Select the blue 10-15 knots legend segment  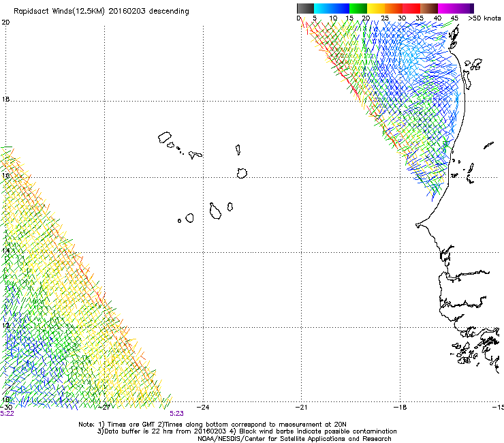coord(341,8)
